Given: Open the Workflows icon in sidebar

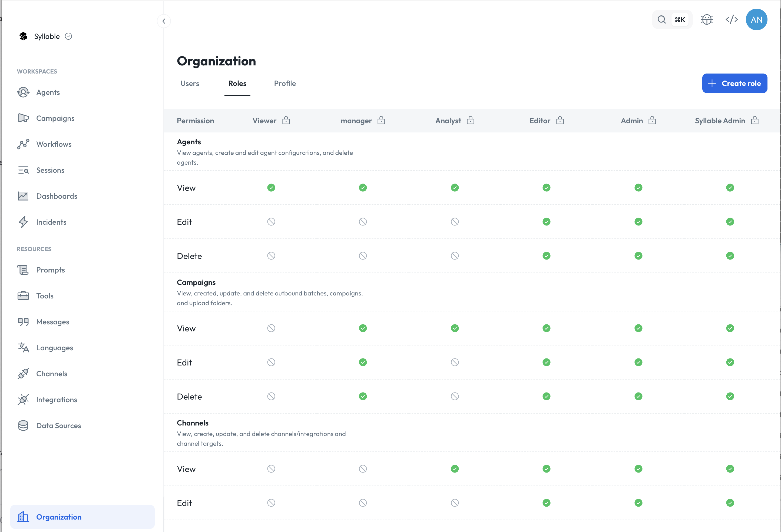Looking at the screenshot, I should (x=23, y=144).
